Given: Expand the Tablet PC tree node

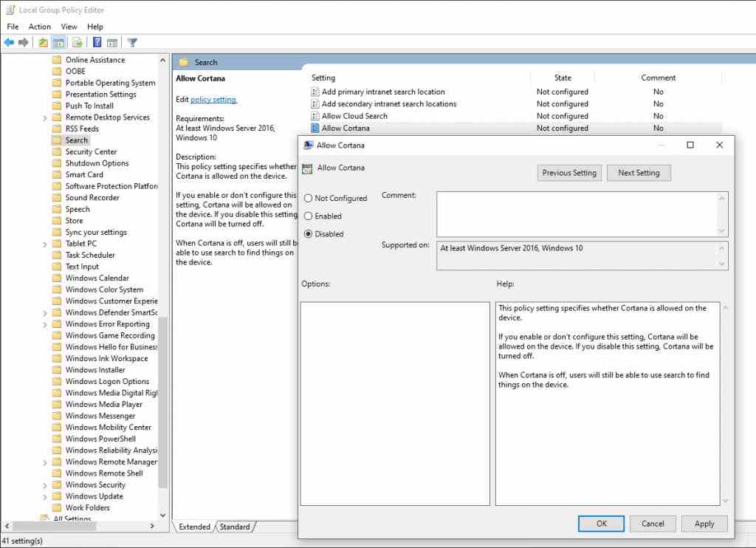Looking at the screenshot, I should coord(45,244).
